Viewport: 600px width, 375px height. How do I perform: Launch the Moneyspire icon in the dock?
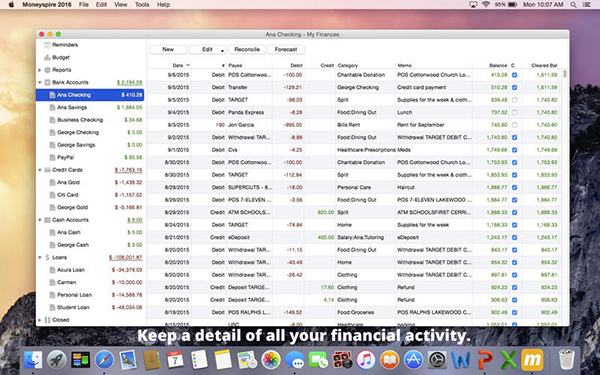coord(532,360)
